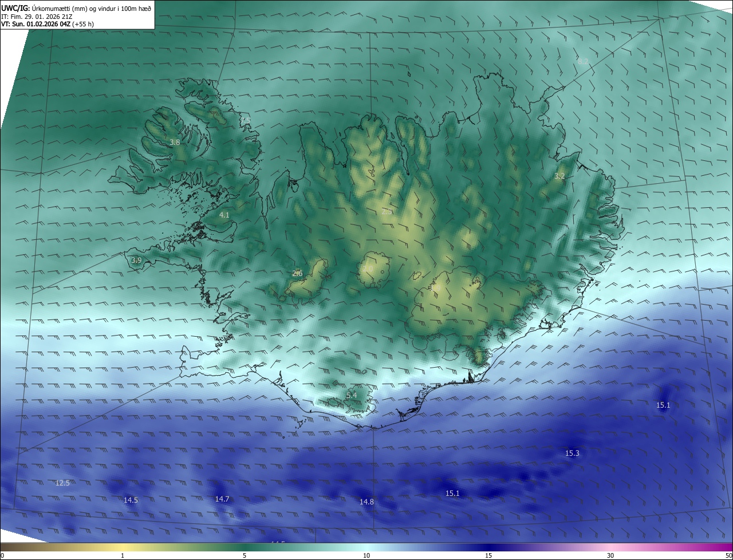
Task: Click the 14.8 value label
Action: point(366,502)
